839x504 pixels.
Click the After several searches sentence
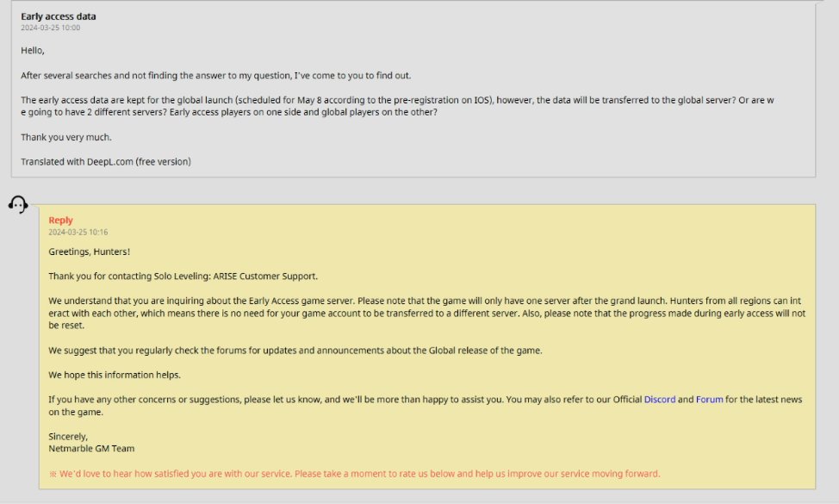[215, 76]
